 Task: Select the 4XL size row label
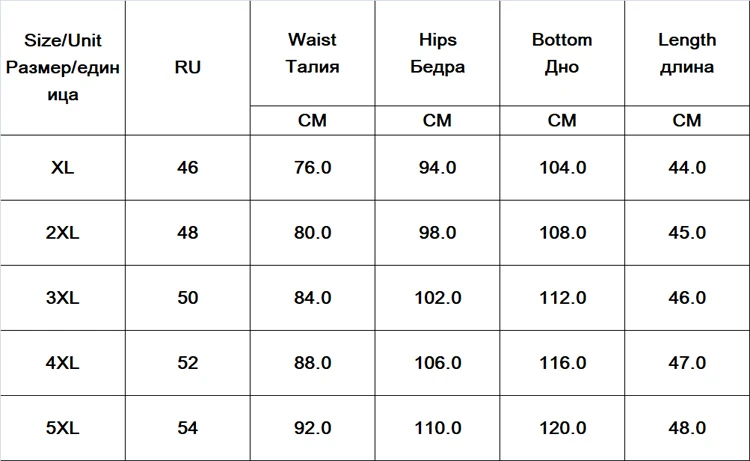pyautogui.click(x=62, y=363)
